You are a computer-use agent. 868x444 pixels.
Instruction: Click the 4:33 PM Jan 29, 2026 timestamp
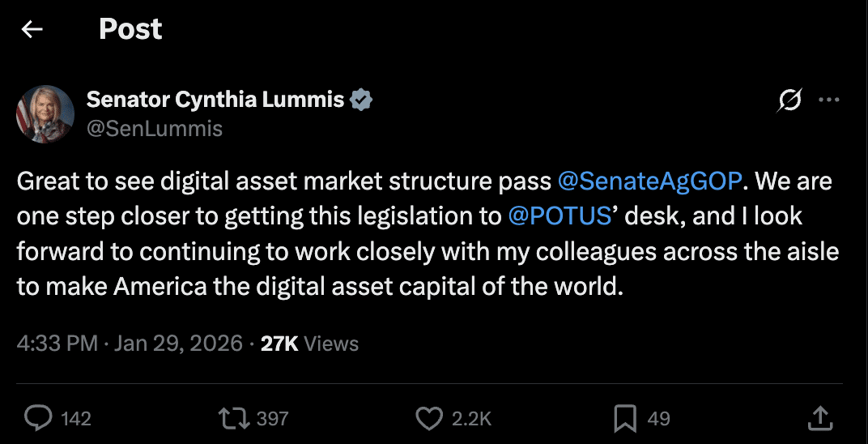(x=130, y=344)
